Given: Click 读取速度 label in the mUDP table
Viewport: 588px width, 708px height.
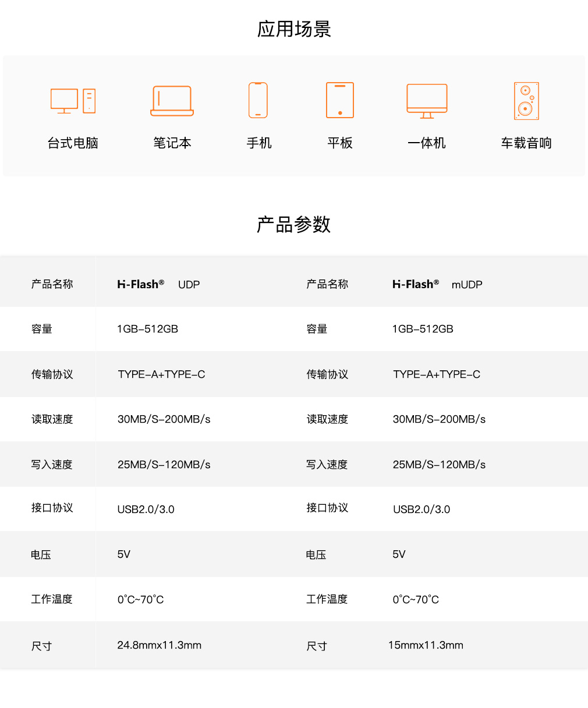Looking at the screenshot, I should [x=327, y=419].
